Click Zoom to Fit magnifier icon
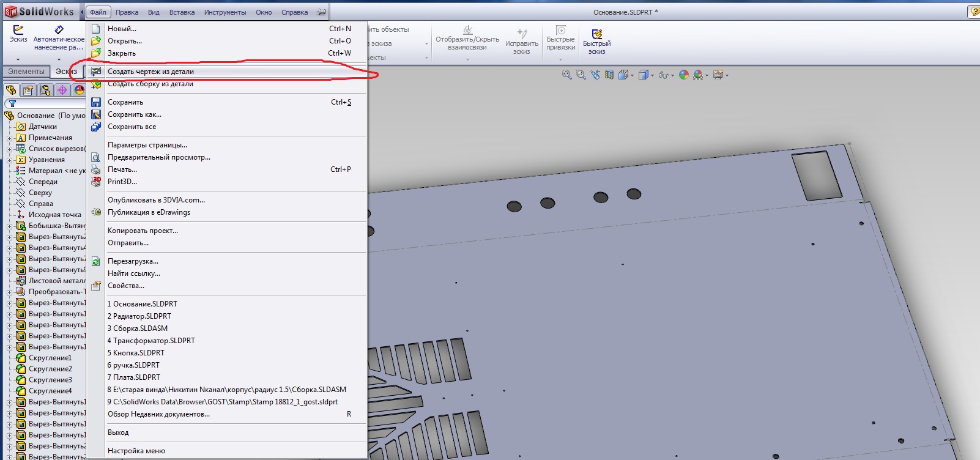980x460 pixels. coord(567,75)
